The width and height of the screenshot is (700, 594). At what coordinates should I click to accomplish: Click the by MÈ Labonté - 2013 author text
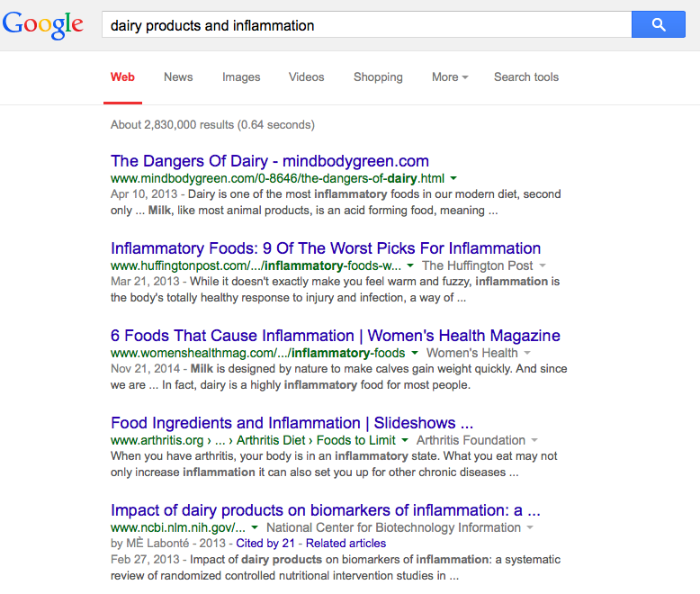pyautogui.click(x=168, y=543)
